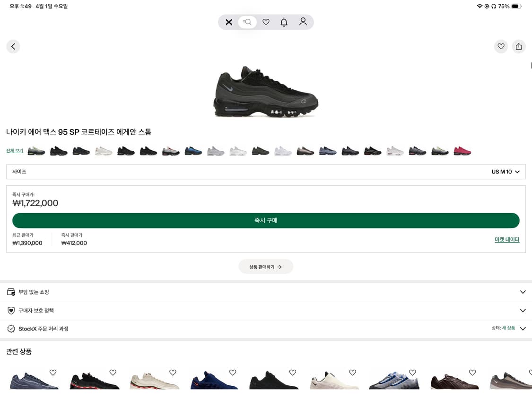The width and height of the screenshot is (532, 399).
Task: Click the 전체 보기 link
Action: tap(15, 151)
